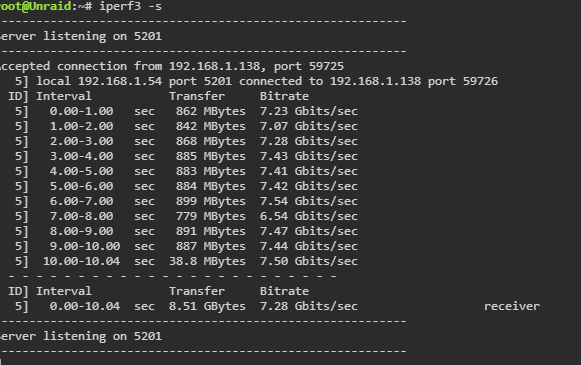Image resolution: width=581 pixels, height=365 pixels.
Task: Click port number 59726
Action: (x=480, y=81)
